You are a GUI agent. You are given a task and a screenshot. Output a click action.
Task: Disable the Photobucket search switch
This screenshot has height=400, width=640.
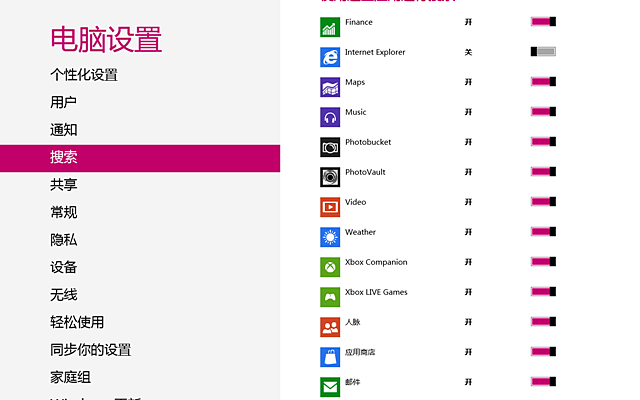[543, 142]
